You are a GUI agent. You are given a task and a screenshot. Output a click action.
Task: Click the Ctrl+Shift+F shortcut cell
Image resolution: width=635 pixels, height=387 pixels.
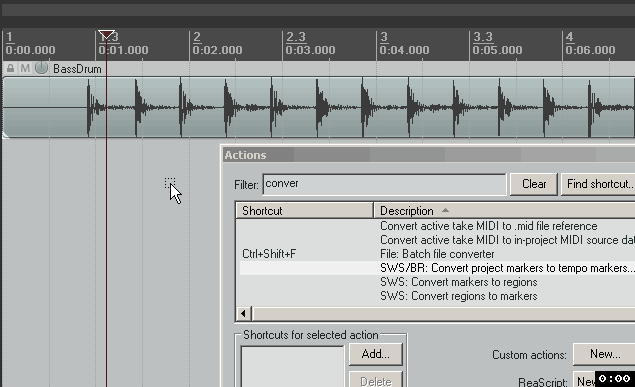[x=269, y=254]
